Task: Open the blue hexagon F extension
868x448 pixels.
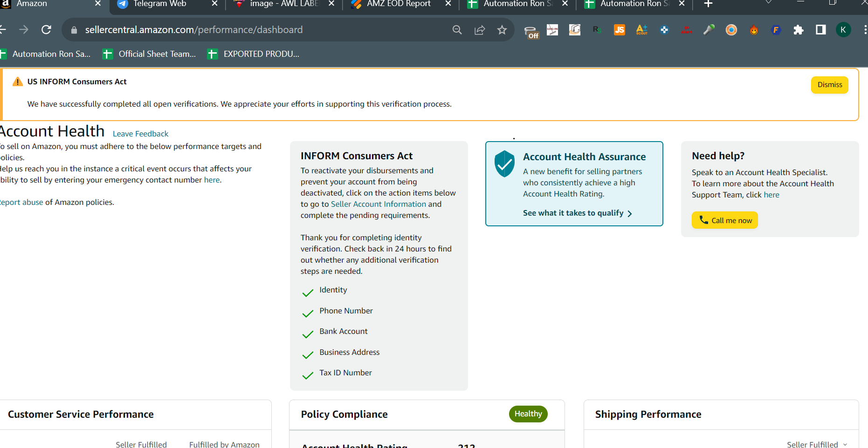Action: click(x=776, y=30)
